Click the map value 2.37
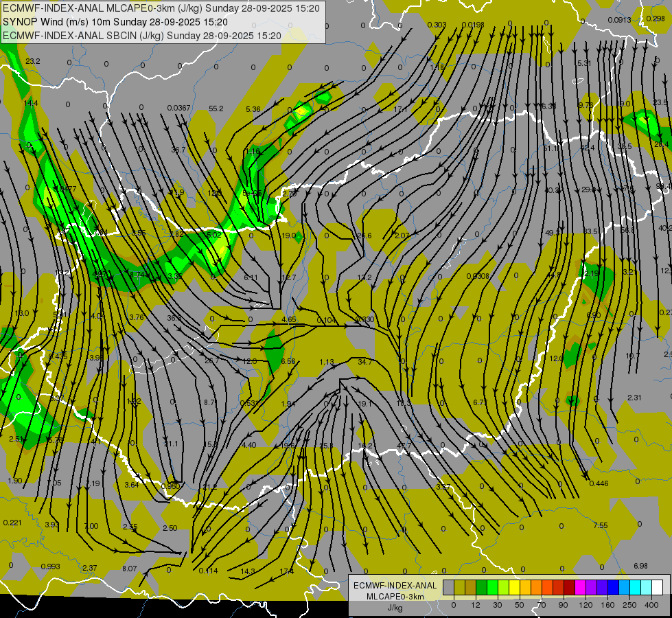The width and height of the screenshot is (672, 618). pos(89,568)
